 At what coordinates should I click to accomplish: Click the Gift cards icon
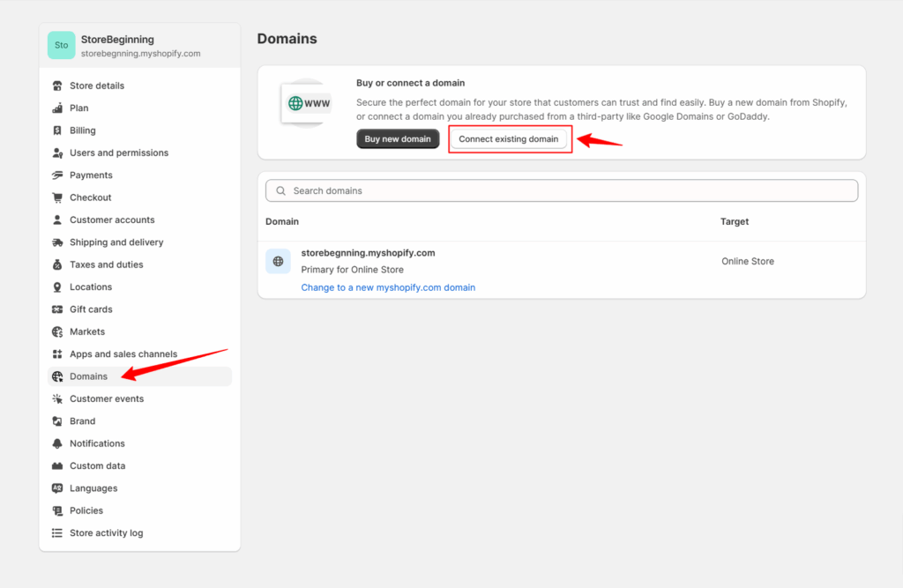click(57, 309)
